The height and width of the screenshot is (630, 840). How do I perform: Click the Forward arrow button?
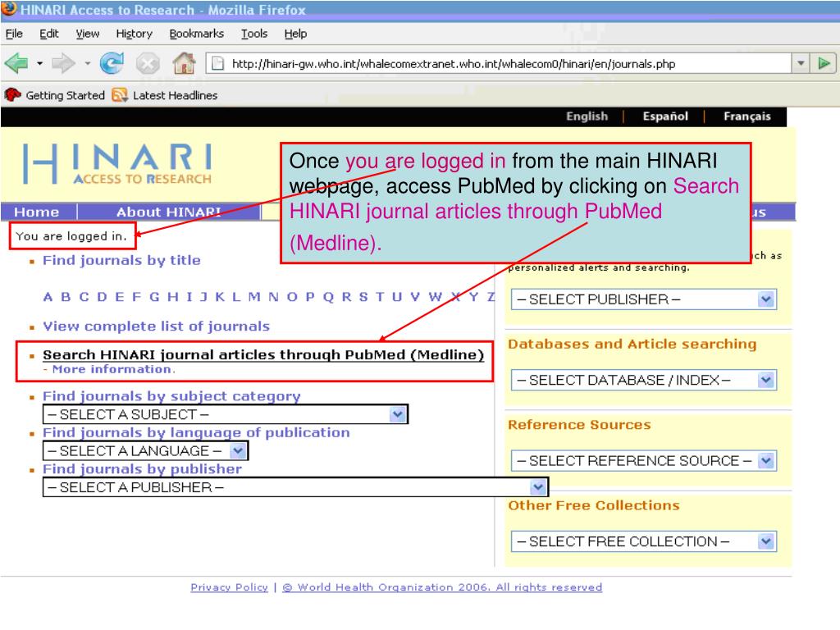[63, 64]
